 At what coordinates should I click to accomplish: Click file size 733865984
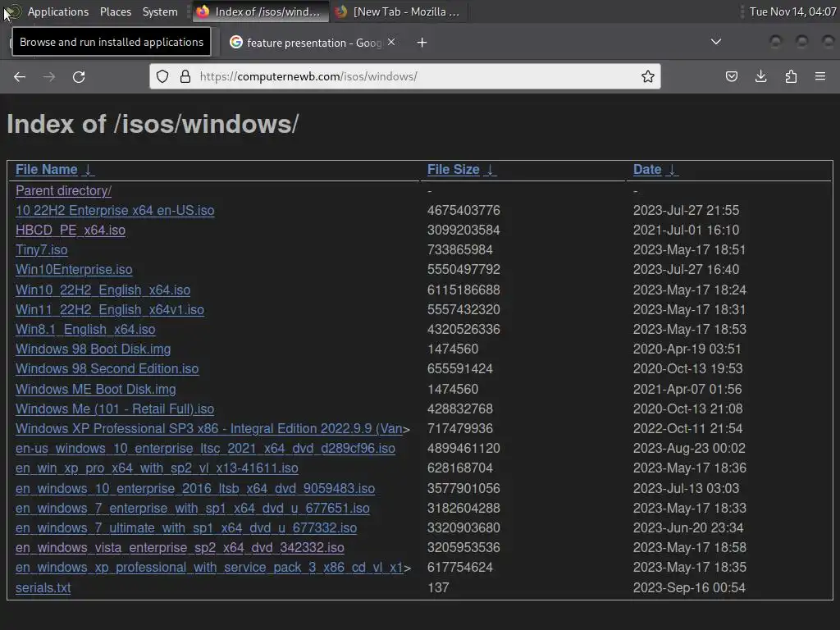coord(459,250)
